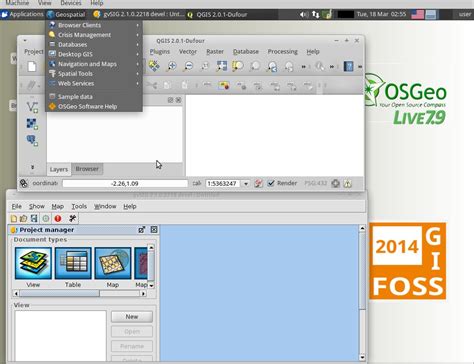Open gvSIG preferences tools icon

click(72, 219)
